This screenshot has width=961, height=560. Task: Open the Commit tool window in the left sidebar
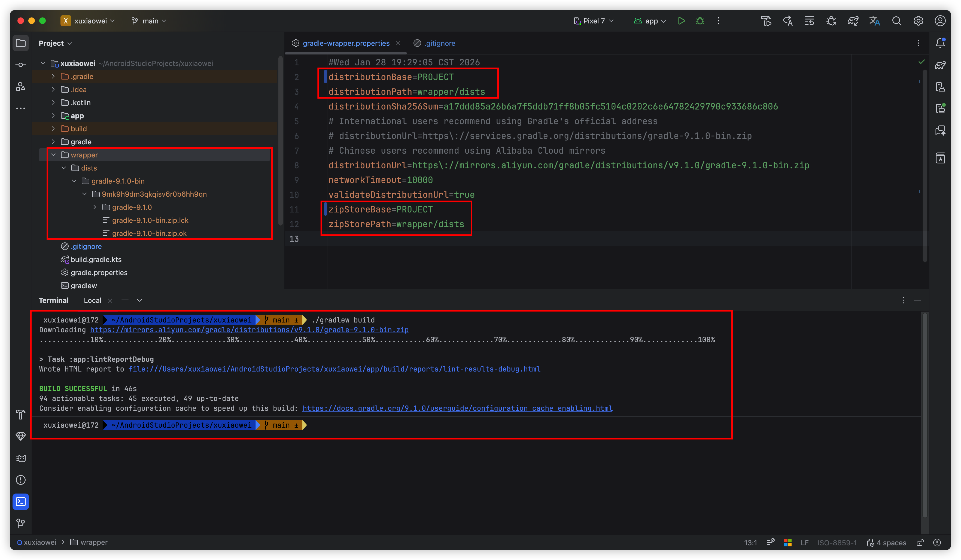click(x=21, y=65)
